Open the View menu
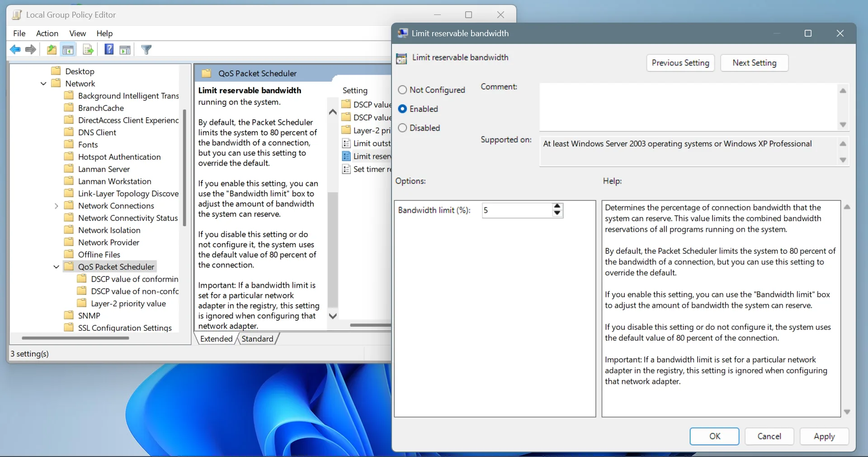Screen dimensions: 868x457 pos(77,33)
